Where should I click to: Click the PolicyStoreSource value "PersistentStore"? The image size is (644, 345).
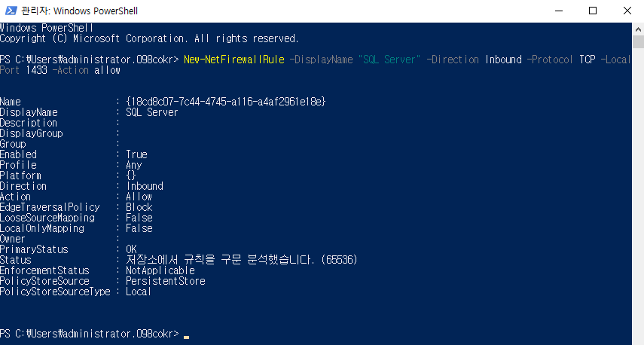[165, 281]
